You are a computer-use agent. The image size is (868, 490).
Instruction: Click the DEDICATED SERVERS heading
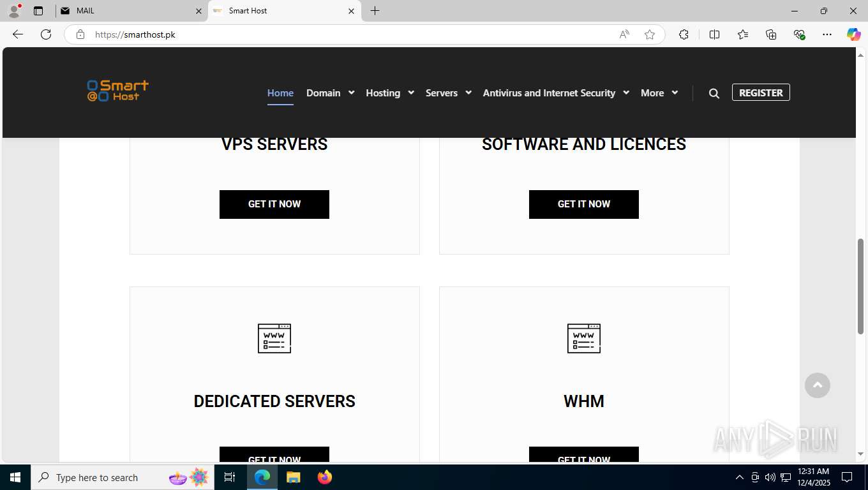[x=274, y=401]
